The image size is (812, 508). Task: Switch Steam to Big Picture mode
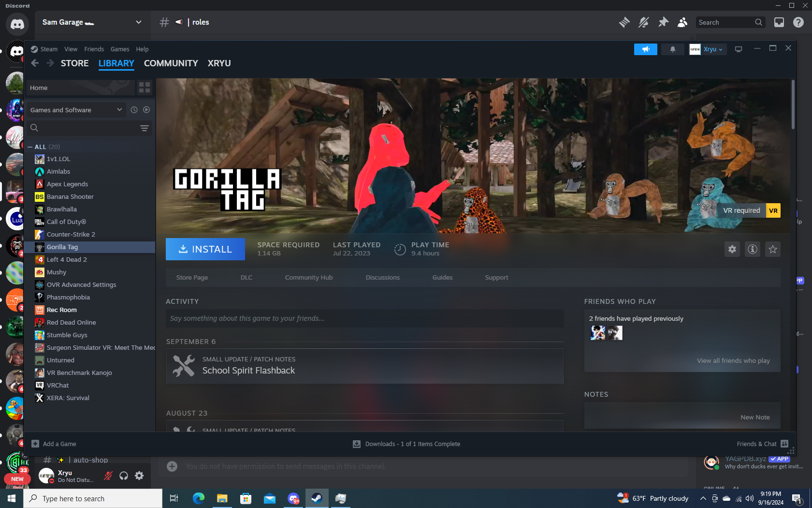click(x=739, y=49)
